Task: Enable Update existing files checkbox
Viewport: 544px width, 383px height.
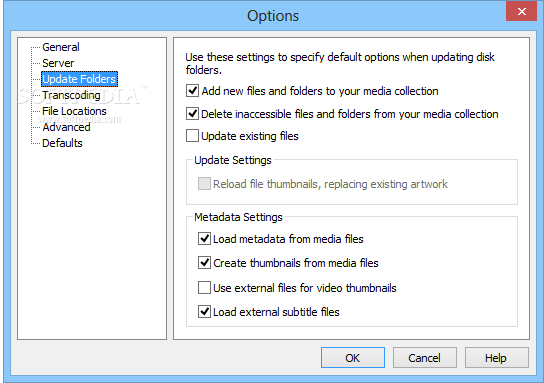Action: (192, 136)
